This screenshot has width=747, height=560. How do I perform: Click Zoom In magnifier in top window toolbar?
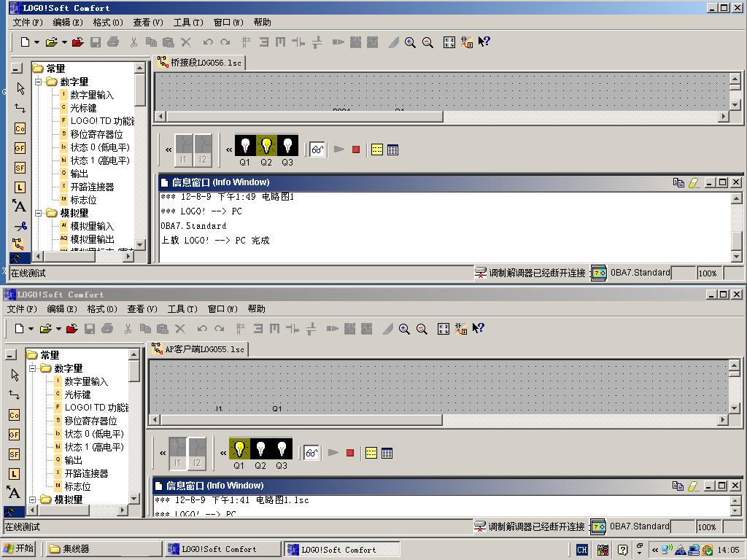tap(410, 42)
